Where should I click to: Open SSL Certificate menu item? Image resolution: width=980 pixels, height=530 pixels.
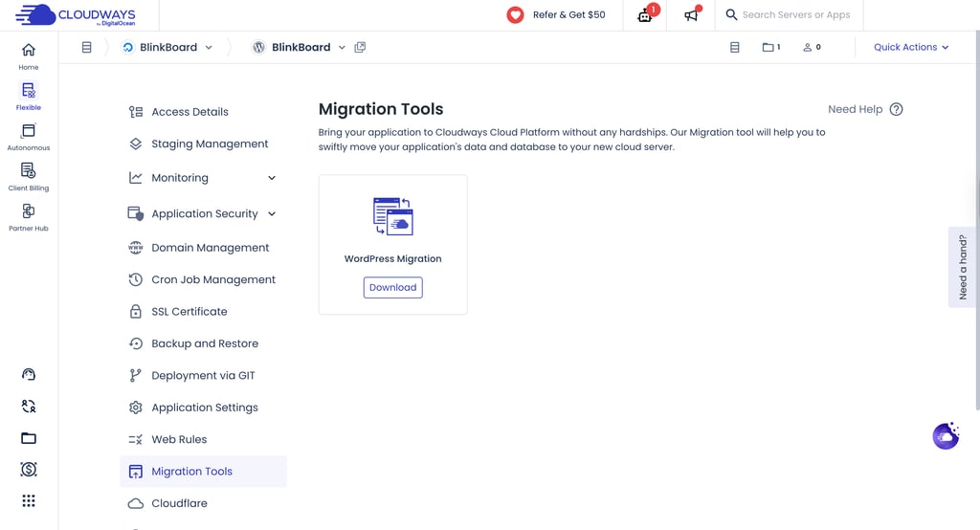(203, 311)
